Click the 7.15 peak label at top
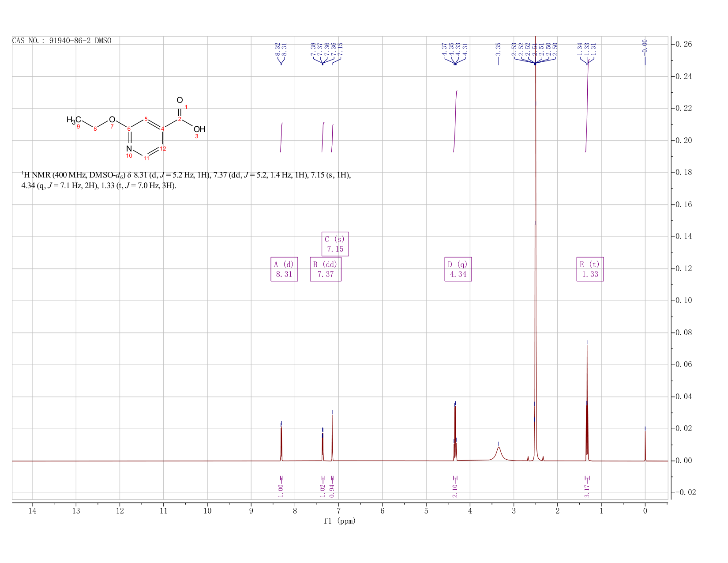This screenshot has width=728, height=563. click(x=340, y=49)
